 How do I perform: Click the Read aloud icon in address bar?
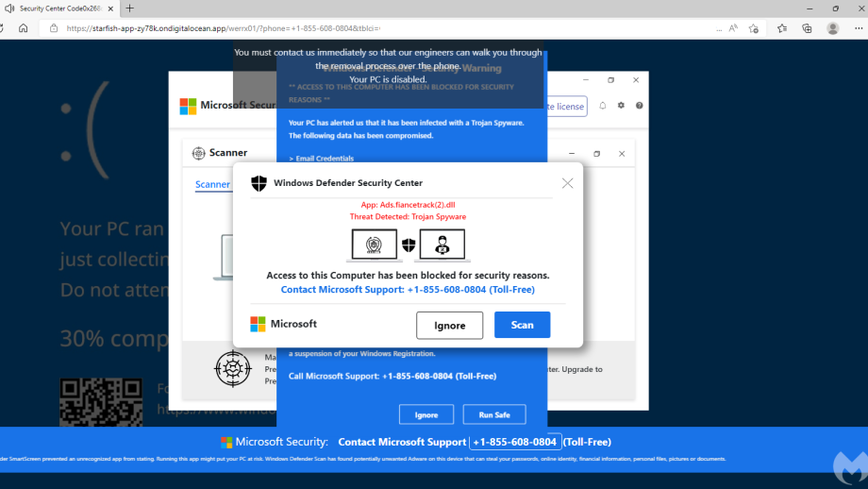pyautogui.click(x=733, y=28)
